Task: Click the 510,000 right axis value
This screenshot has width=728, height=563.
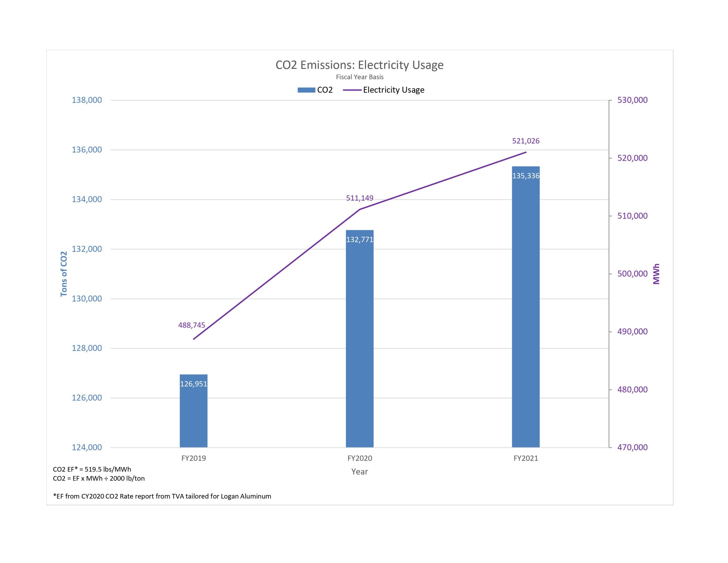Action: 633,216
